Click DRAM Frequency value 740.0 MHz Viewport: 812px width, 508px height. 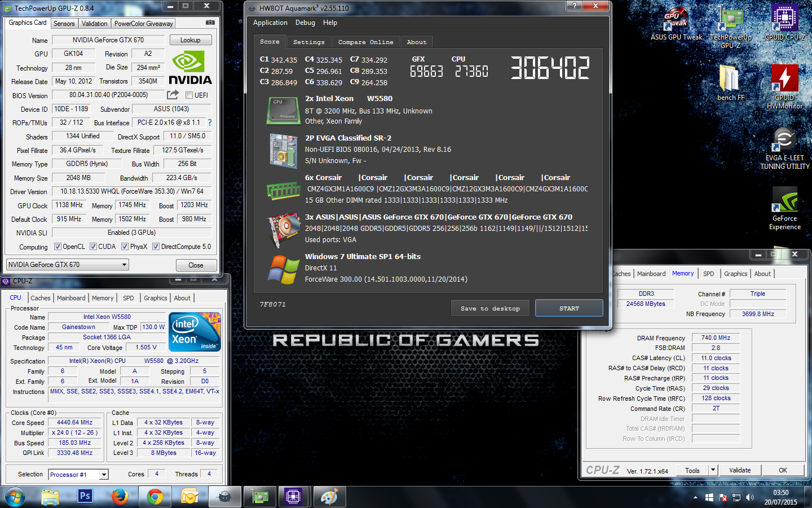(716, 338)
